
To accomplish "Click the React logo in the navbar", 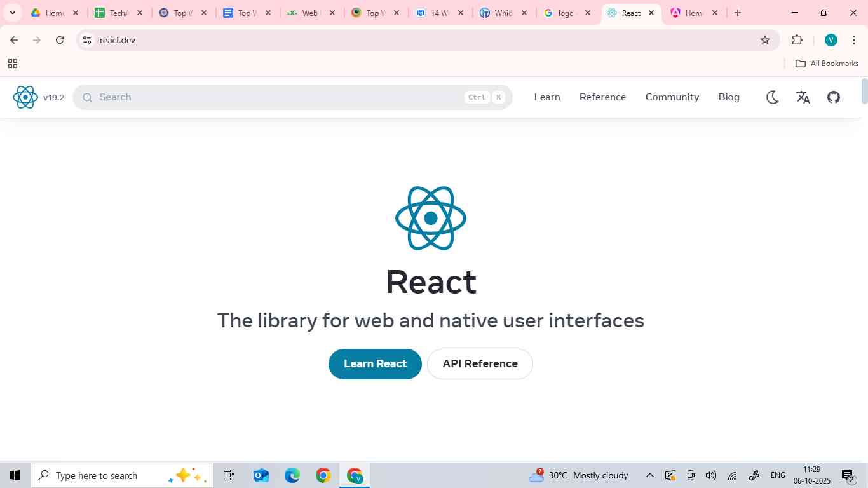I will click(25, 97).
